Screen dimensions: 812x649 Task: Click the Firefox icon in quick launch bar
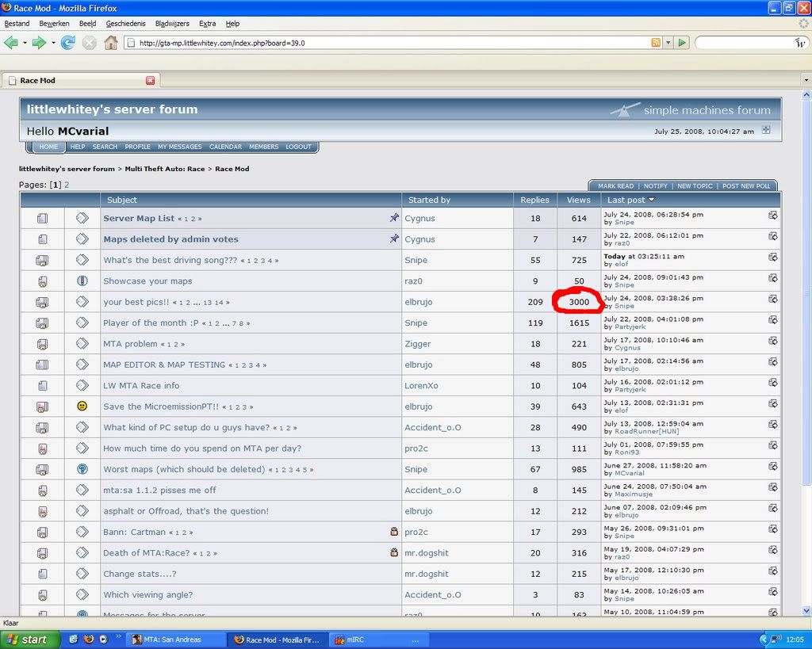(x=89, y=639)
